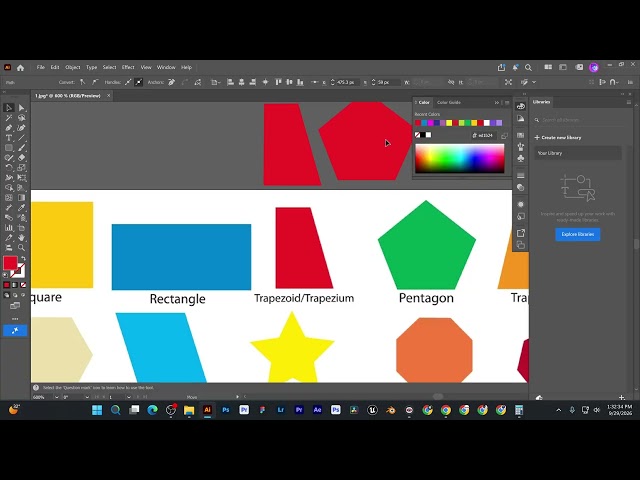Open the Effect menu
This screenshot has height=480, width=640.
pos(128,67)
